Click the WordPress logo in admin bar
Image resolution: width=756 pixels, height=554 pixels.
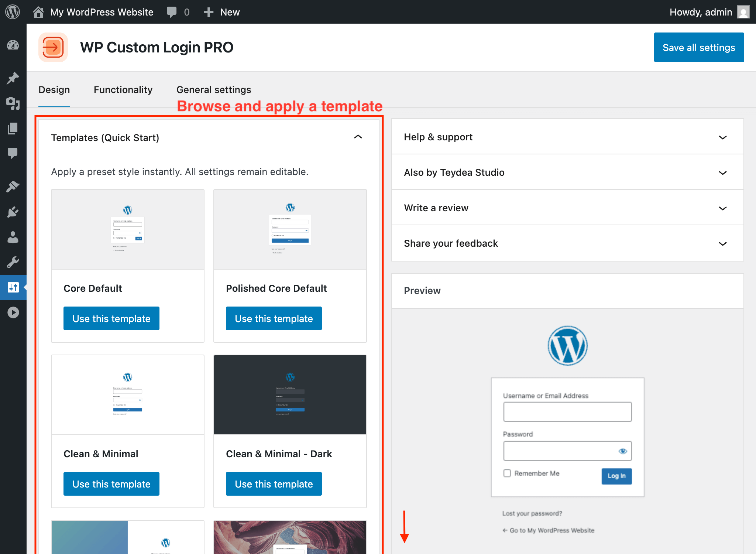[x=13, y=11]
